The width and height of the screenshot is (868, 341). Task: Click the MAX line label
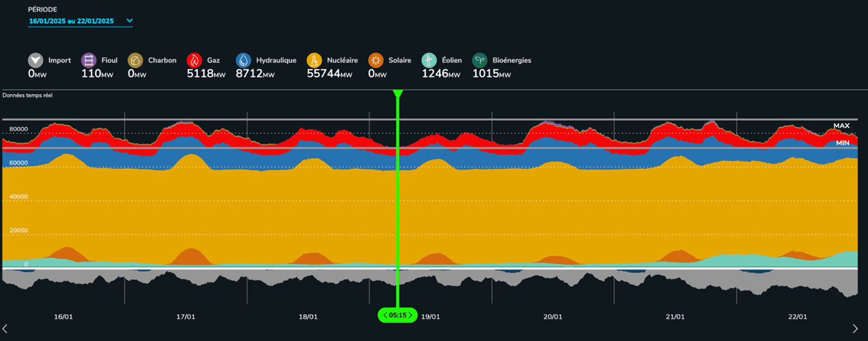tap(841, 126)
